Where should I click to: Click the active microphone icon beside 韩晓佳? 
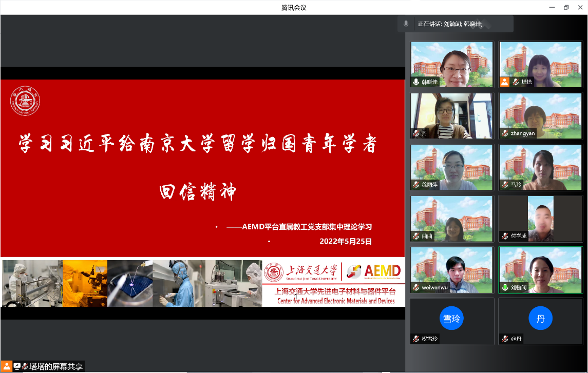coord(416,82)
